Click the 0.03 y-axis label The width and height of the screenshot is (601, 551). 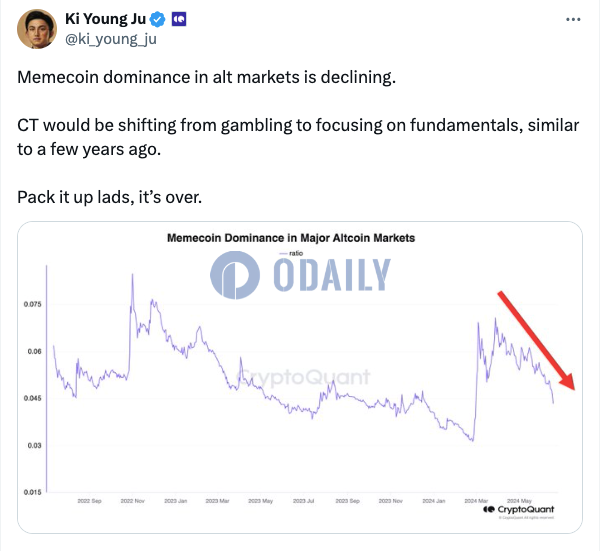[x=34, y=446]
